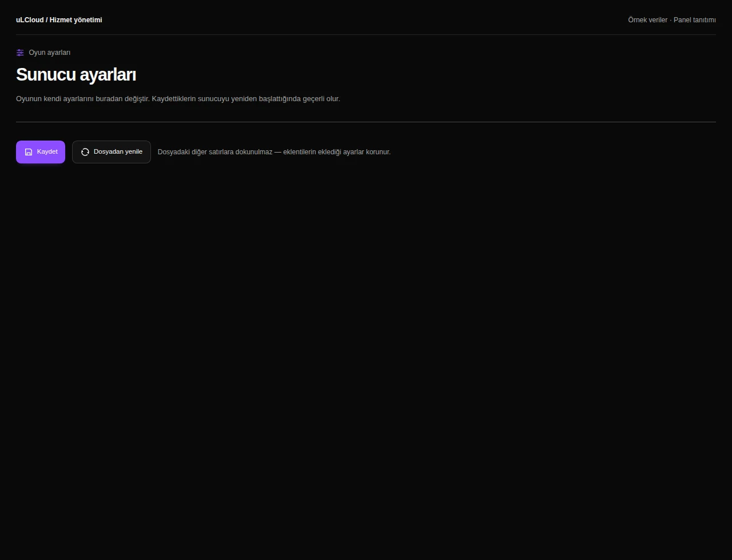This screenshot has width=732, height=560.
Task: Reload settings with Dosyadan yenile
Action: pyautogui.click(x=112, y=152)
